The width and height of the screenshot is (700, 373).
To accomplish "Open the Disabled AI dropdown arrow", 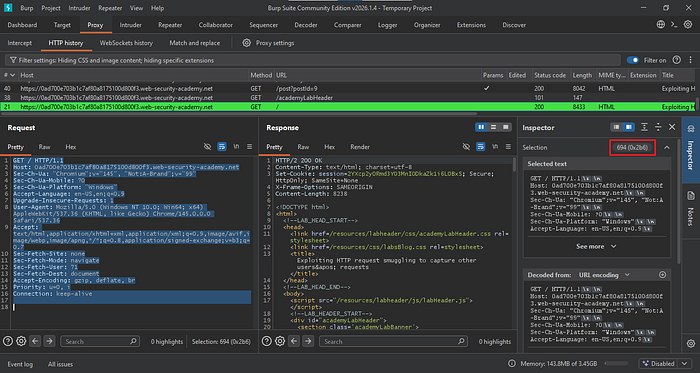I will pos(686,364).
